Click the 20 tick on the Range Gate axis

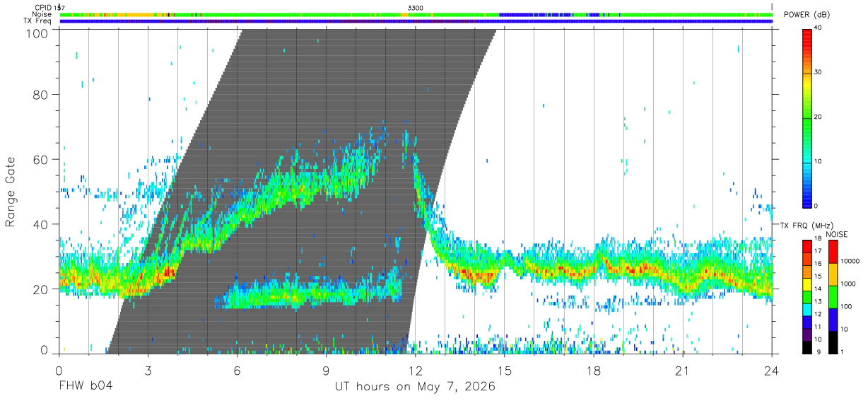tap(40, 289)
